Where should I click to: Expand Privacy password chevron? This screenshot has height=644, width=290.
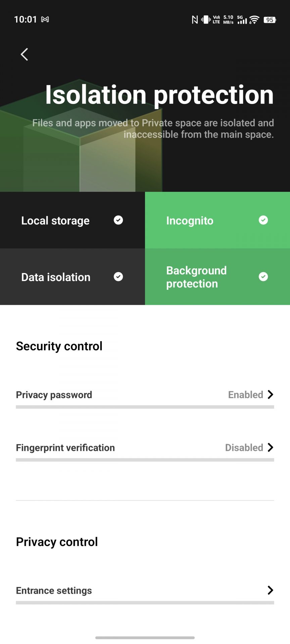tap(271, 394)
